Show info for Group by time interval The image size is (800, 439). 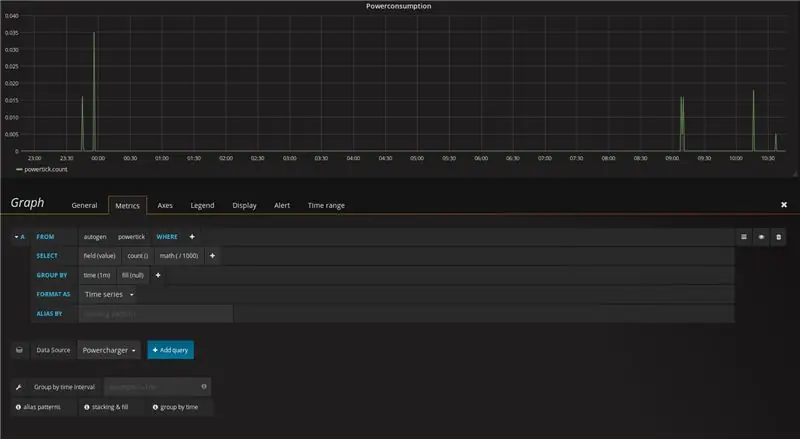coord(204,386)
